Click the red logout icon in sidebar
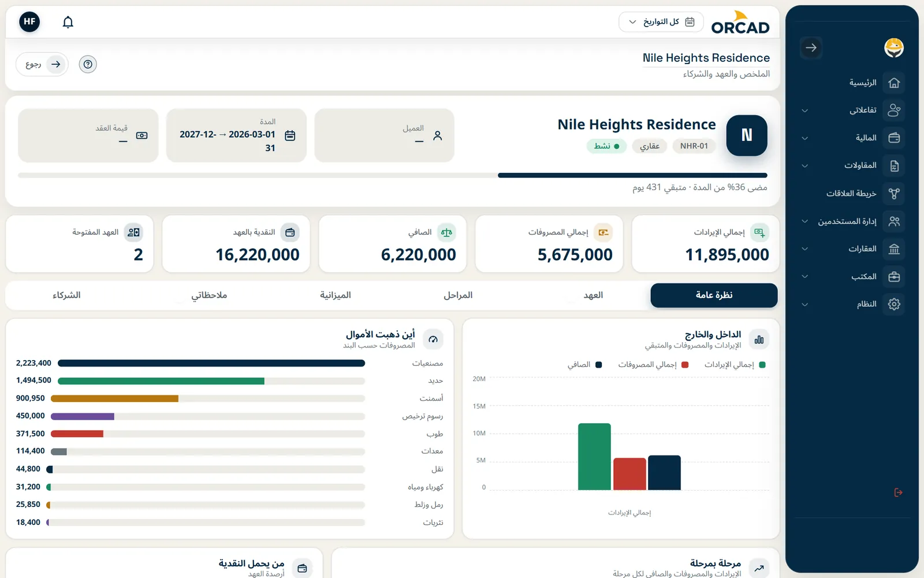This screenshot has height=578, width=924. click(x=898, y=492)
